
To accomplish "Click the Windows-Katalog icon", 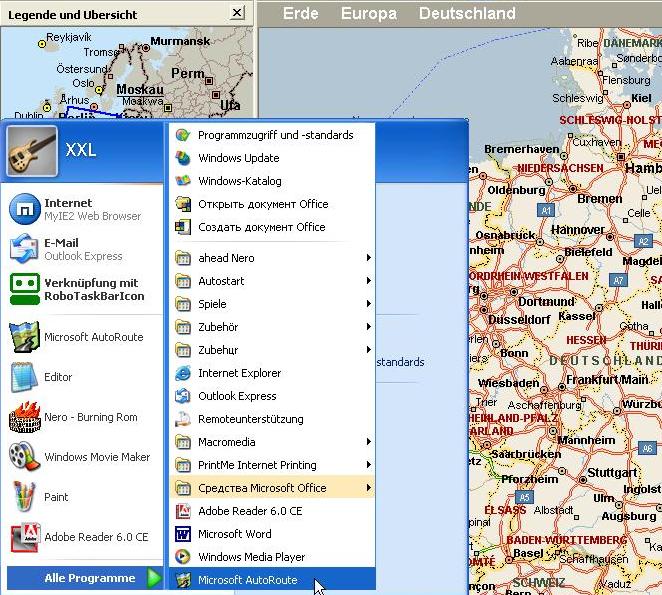I will pyautogui.click(x=183, y=181).
